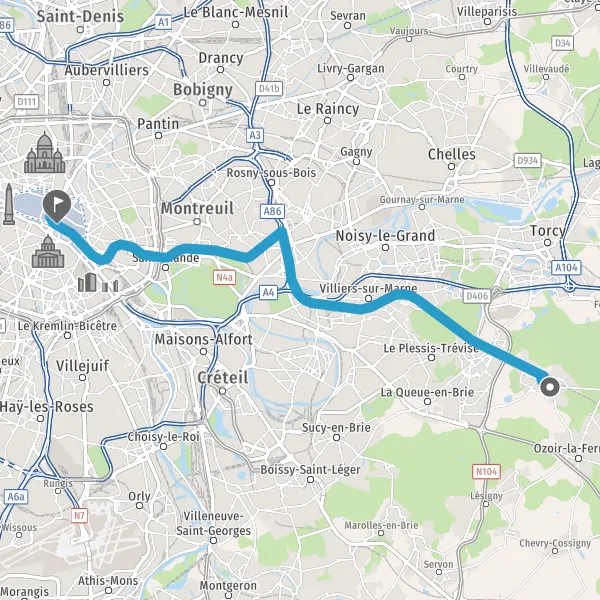Click the A4 motorway shield
The image size is (600, 600).
click(268, 293)
